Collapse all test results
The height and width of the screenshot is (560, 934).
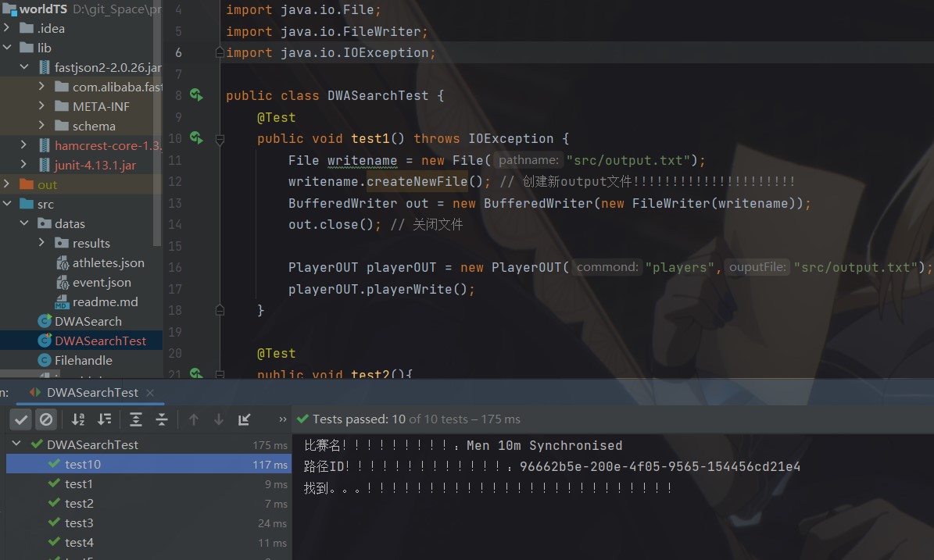tap(162, 419)
